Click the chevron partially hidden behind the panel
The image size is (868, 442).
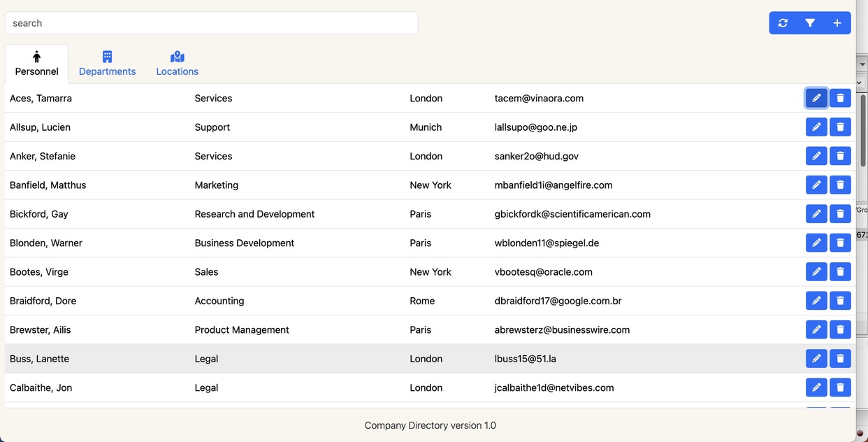(860, 82)
